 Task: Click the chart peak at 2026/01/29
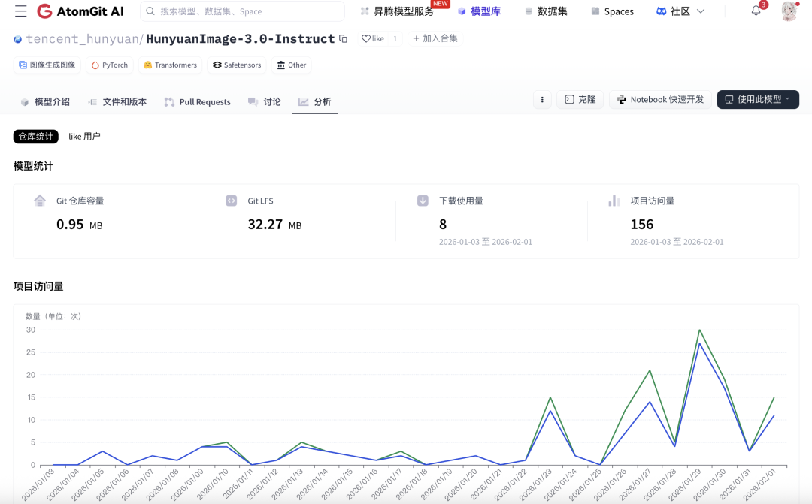(x=700, y=330)
